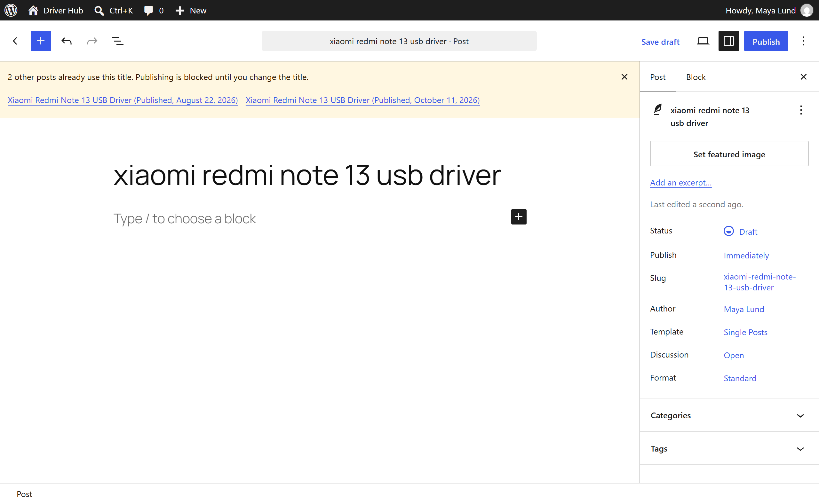Click the post title heading text

[x=307, y=175]
